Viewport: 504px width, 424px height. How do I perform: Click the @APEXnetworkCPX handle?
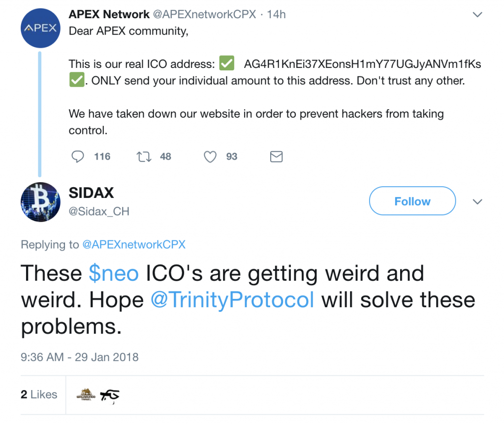coord(204,14)
